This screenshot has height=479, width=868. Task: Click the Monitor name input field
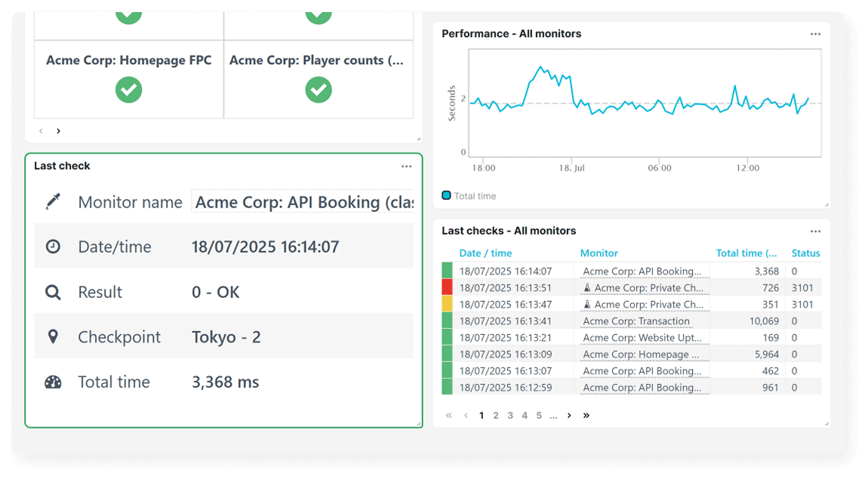302,201
